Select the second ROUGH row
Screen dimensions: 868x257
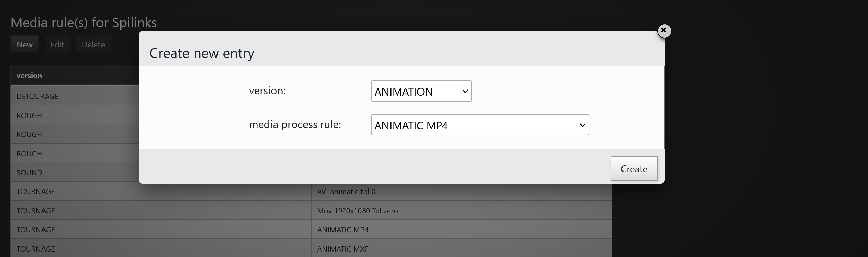pyautogui.click(x=29, y=134)
